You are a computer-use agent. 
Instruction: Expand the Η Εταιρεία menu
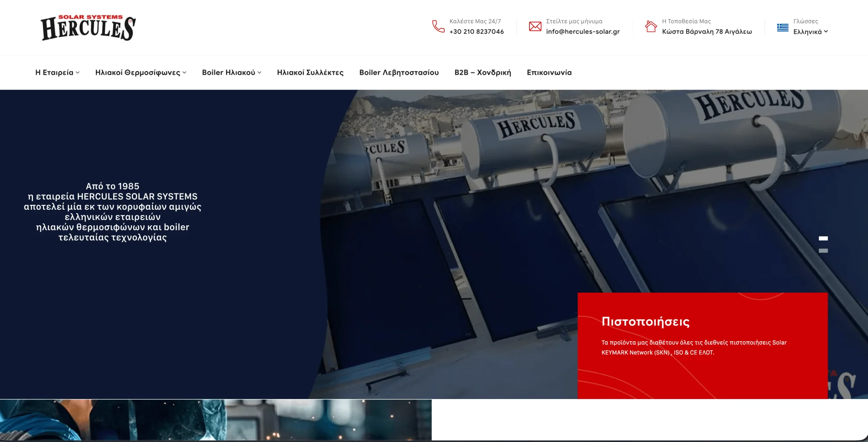coord(57,73)
